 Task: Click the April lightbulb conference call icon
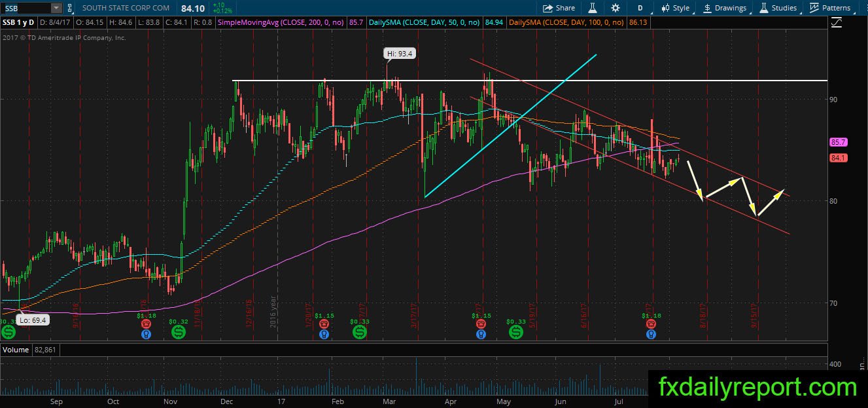click(x=481, y=335)
